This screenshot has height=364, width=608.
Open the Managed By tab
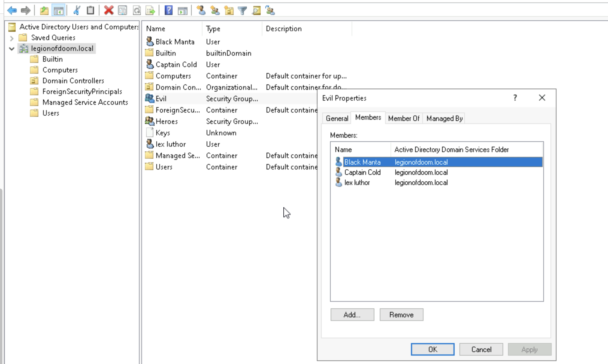(444, 119)
